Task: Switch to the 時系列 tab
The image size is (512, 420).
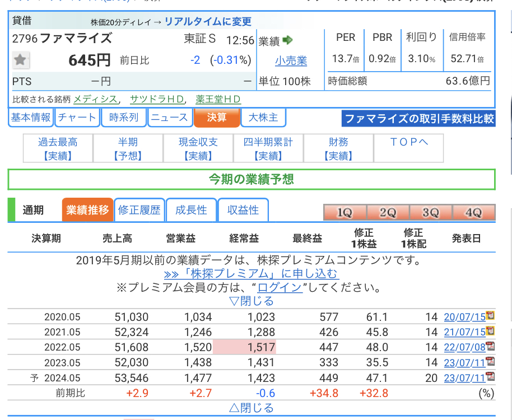Action: (x=124, y=118)
